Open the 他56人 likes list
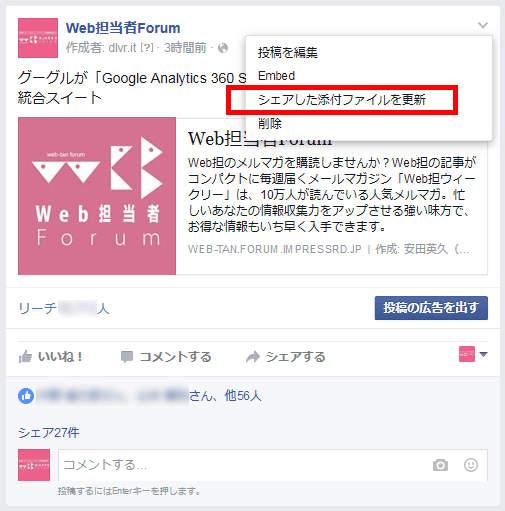 coord(243,396)
